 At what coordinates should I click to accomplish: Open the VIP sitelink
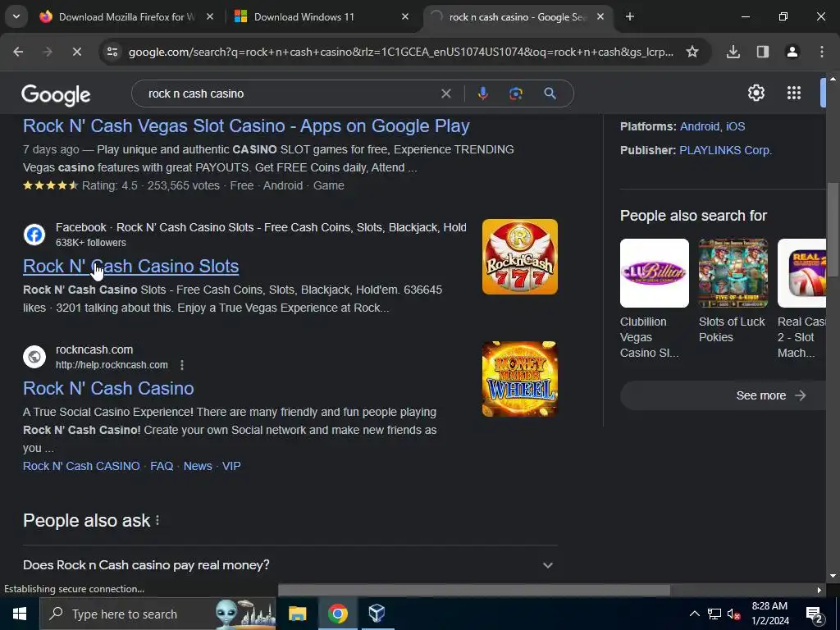coord(231,466)
